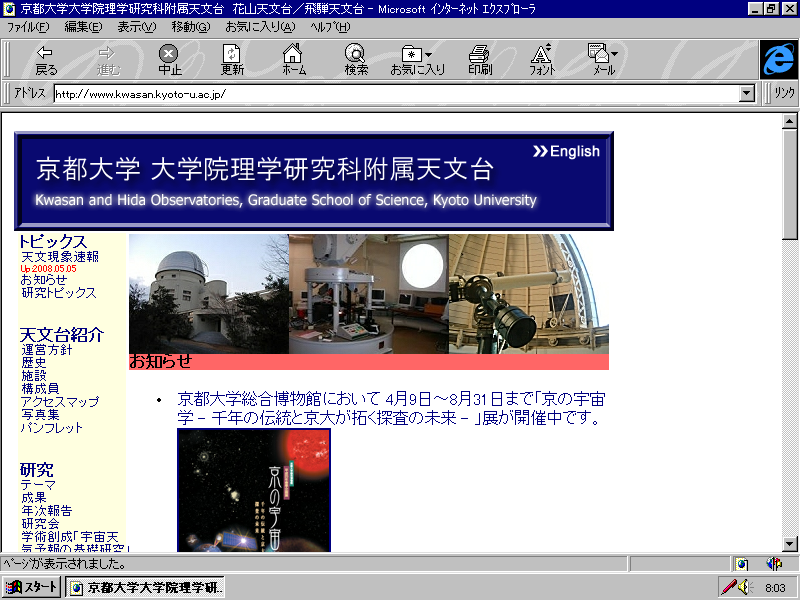Open the テーマ research link

(x=38, y=485)
